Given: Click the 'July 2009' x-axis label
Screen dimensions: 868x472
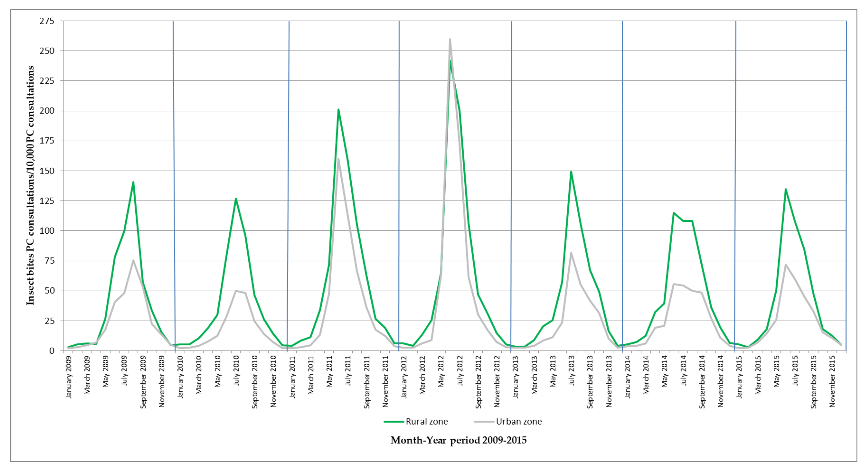Looking at the screenshot, I should (x=124, y=371).
